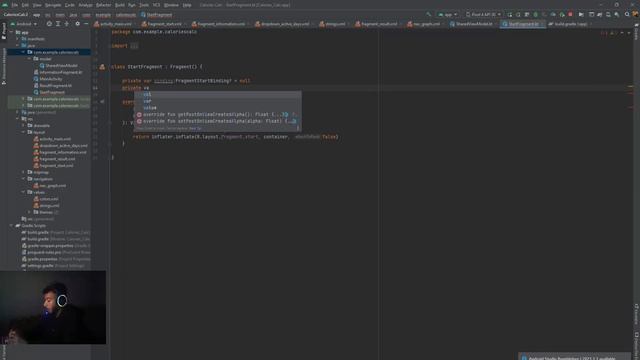Click the locate opened file target icon
This screenshot has height=360, width=640.
point(49,24)
